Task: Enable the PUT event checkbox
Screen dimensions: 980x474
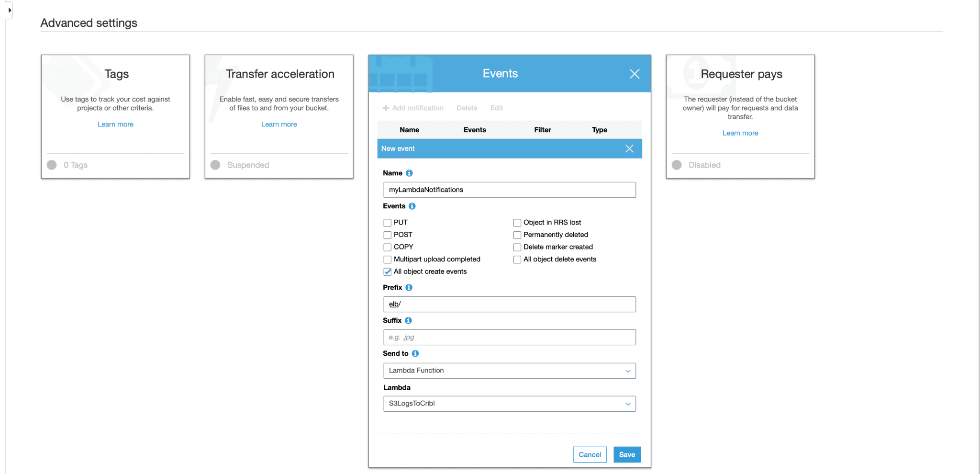Action: [x=388, y=223]
